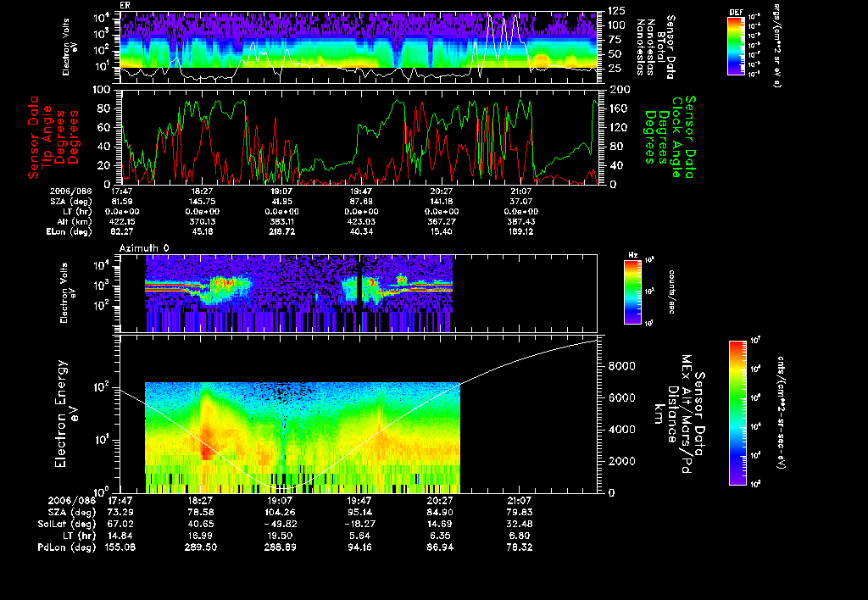This screenshot has height=600, width=868.
Task: Click the "ELon (deg)" row label
Action: click(x=70, y=231)
